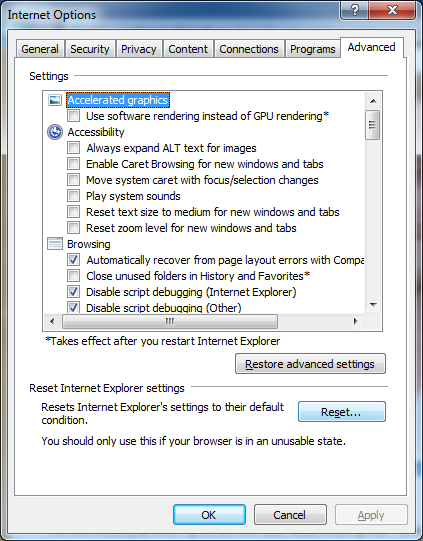Click Restore advanced settings button

click(310, 364)
